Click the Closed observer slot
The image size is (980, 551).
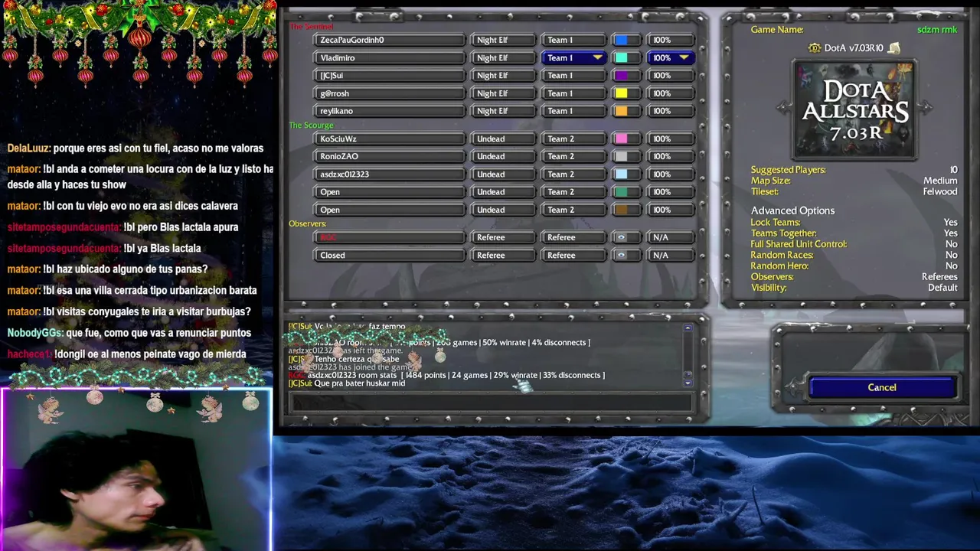tap(390, 255)
